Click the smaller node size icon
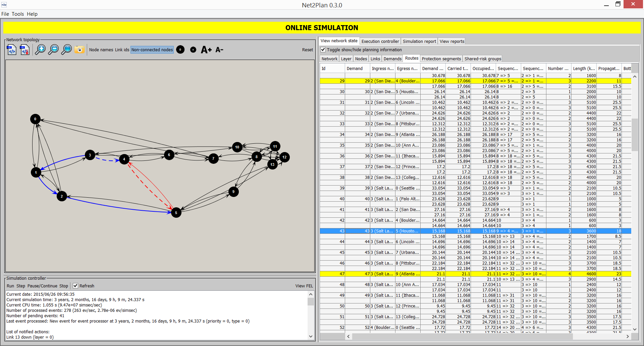Image resolution: width=644 pixels, height=346 pixels. coord(193,50)
